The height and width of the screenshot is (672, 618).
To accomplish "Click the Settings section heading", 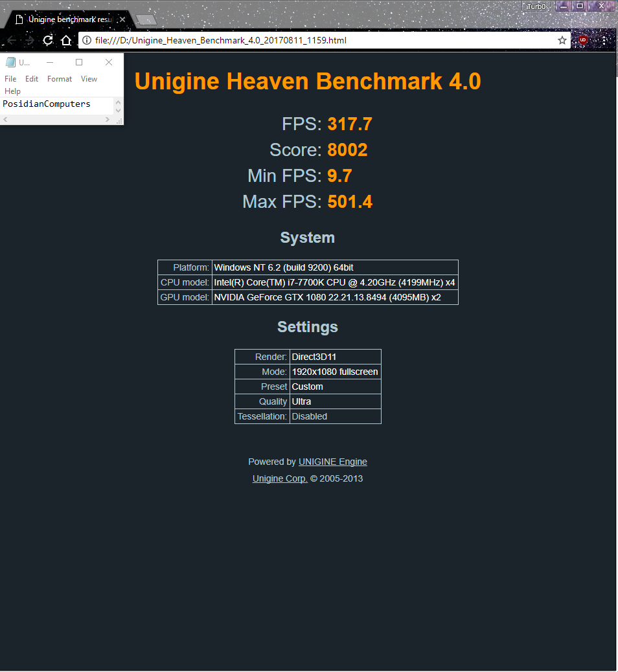I will (x=308, y=327).
